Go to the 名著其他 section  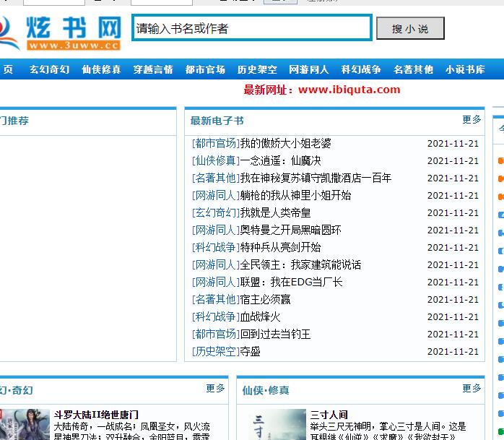tap(413, 69)
